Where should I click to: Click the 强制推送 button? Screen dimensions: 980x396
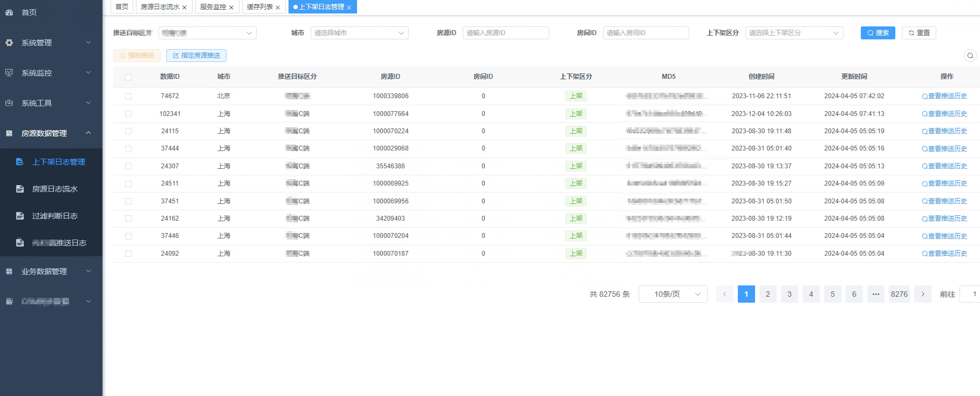click(x=137, y=56)
